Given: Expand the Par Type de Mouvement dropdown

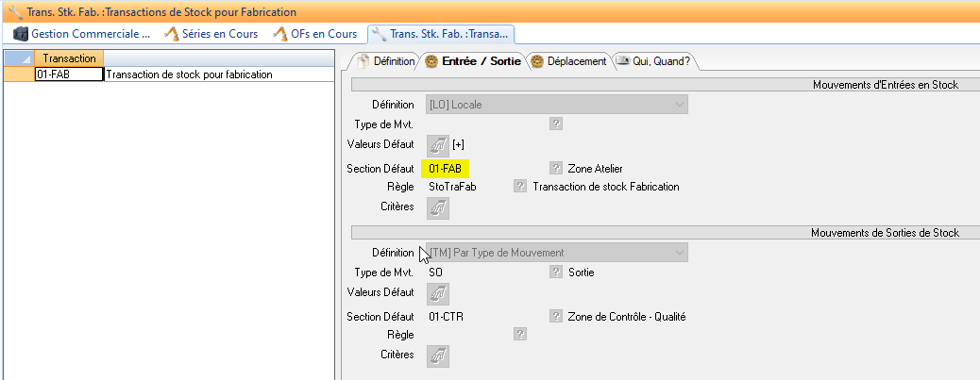Looking at the screenshot, I should [557, 253].
